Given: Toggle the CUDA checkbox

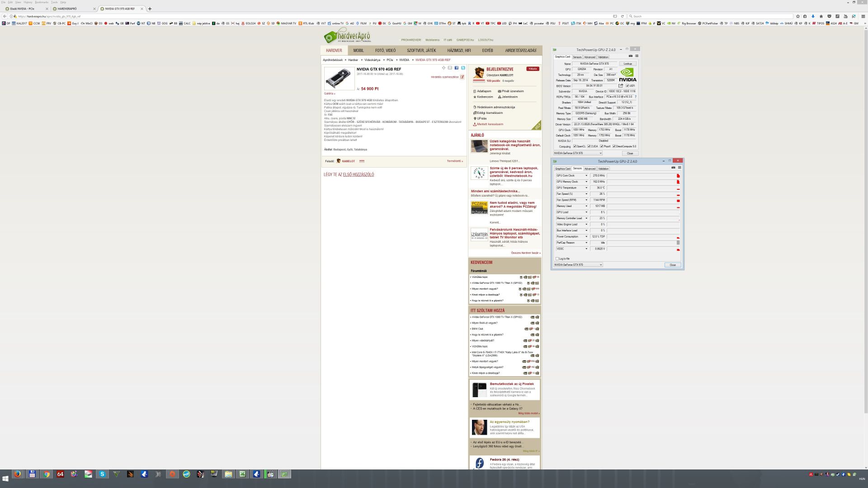Looking at the screenshot, I should tap(589, 146).
